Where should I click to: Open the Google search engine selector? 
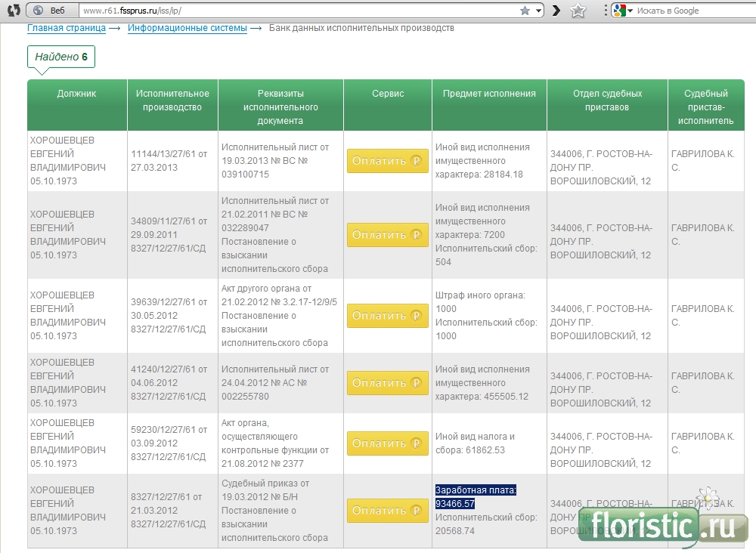(622, 11)
